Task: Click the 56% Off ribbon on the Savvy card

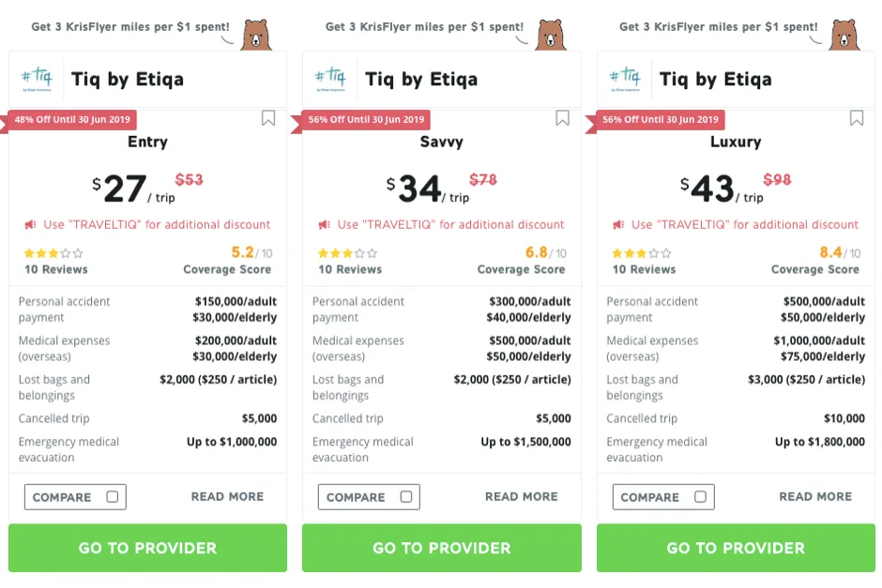Action: pyautogui.click(x=366, y=119)
